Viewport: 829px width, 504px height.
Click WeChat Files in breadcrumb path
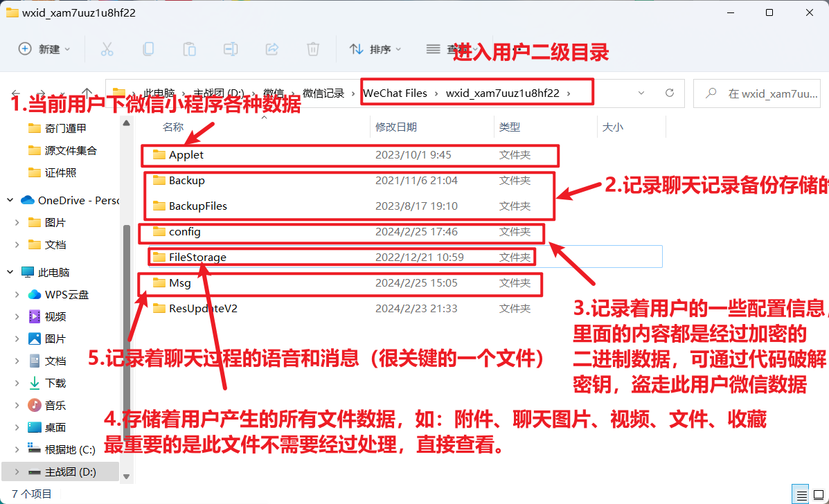[395, 93]
